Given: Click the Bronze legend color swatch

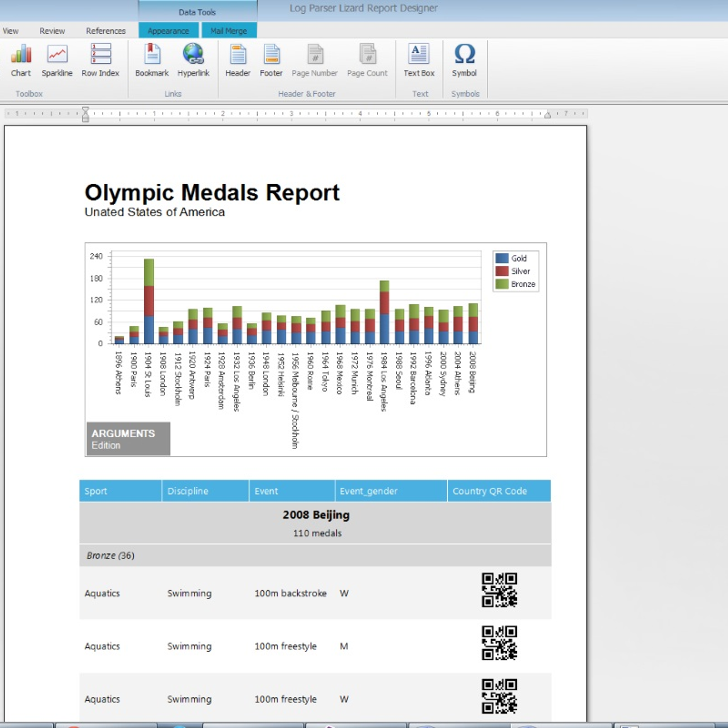Looking at the screenshot, I should click(502, 283).
